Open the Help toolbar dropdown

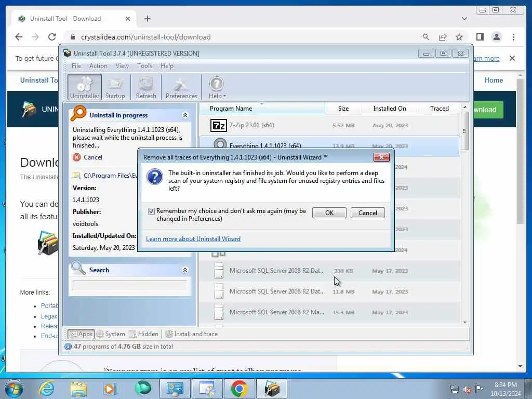[217, 87]
